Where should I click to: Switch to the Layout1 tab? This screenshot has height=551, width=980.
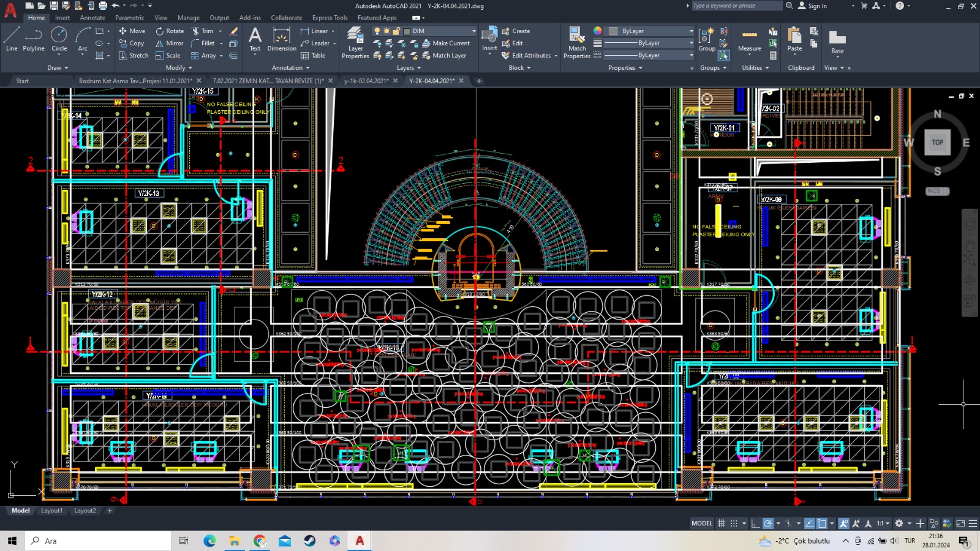[x=51, y=511]
